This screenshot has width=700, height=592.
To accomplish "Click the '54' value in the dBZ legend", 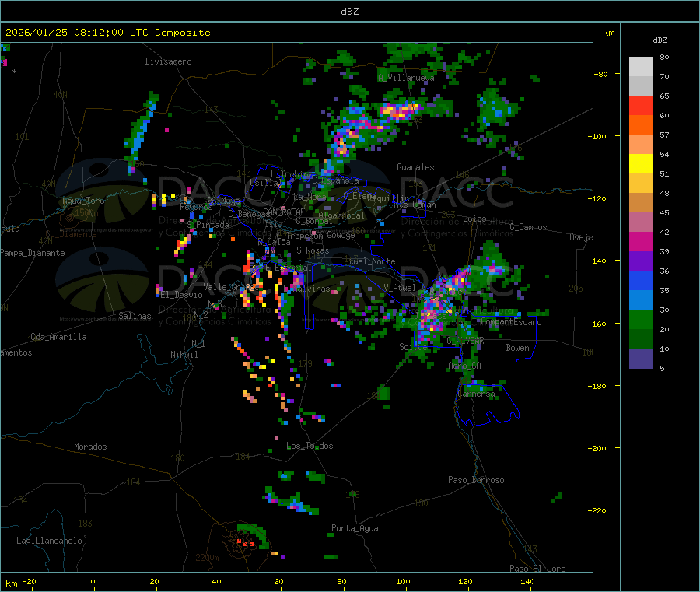I will point(664,154).
